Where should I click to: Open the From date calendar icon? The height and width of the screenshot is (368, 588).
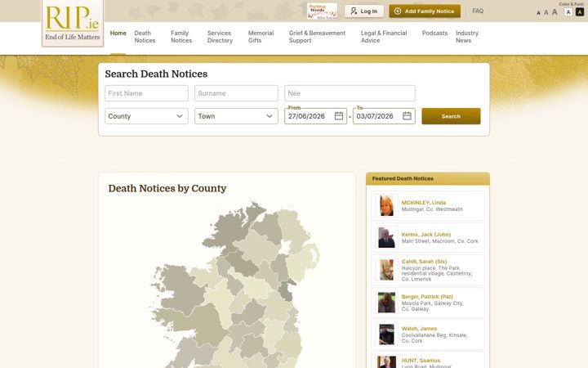(x=339, y=116)
